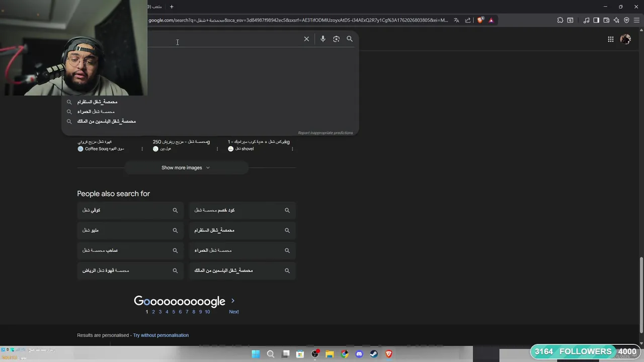Open Task View on taskbar
644x362 pixels.
(286, 354)
